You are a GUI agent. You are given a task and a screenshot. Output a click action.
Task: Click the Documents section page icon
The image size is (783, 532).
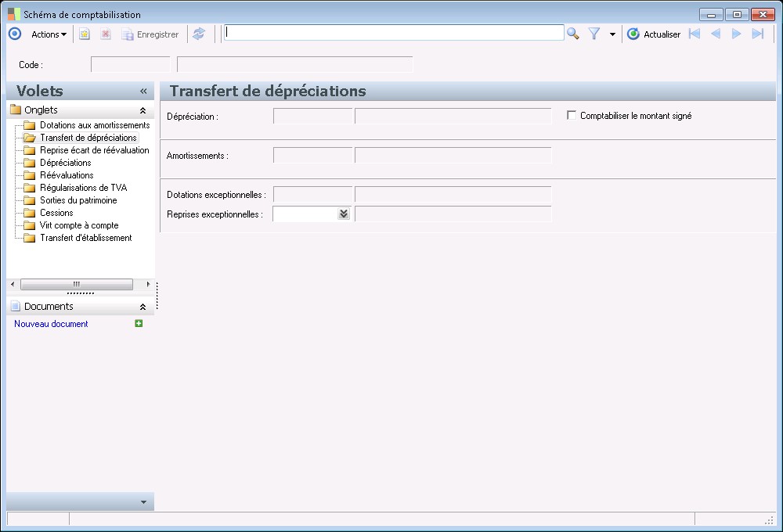click(x=16, y=307)
